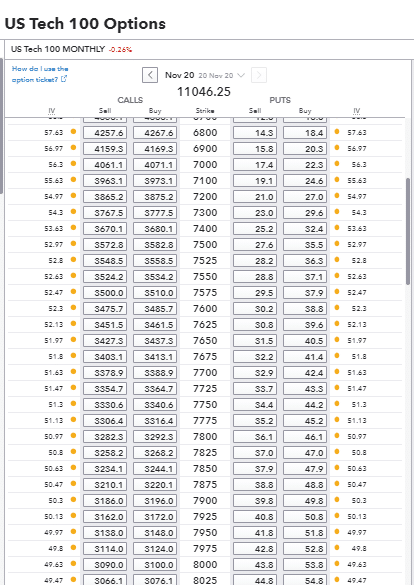Click the option chain vertical scrollbar thumb
Image resolution: width=414 pixels, height=585 pixels.
tap(408, 231)
